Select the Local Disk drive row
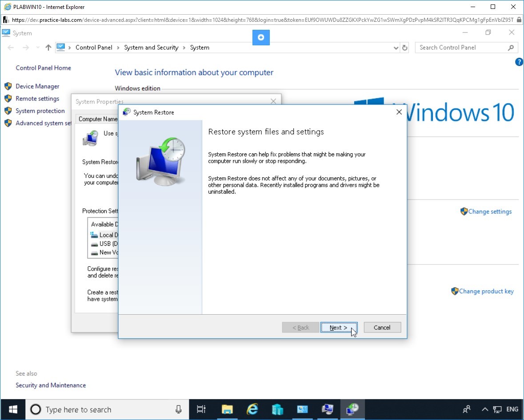 pos(104,235)
